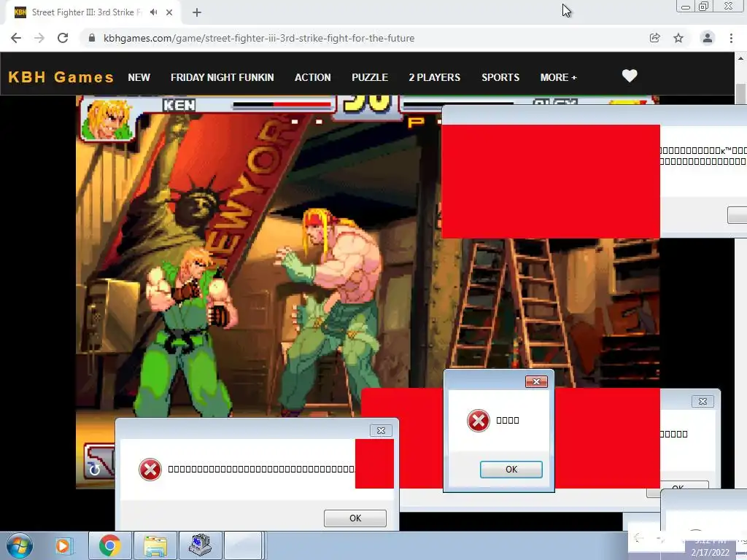Click scrollbar up arrow on page
The width and height of the screenshot is (747, 560).
[740, 58]
